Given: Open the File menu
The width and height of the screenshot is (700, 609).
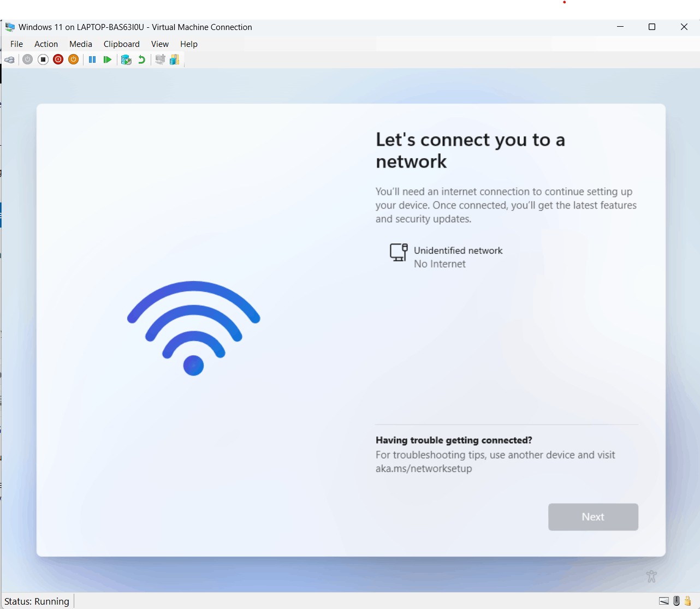Looking at the screenshot, I should point(16,44).
